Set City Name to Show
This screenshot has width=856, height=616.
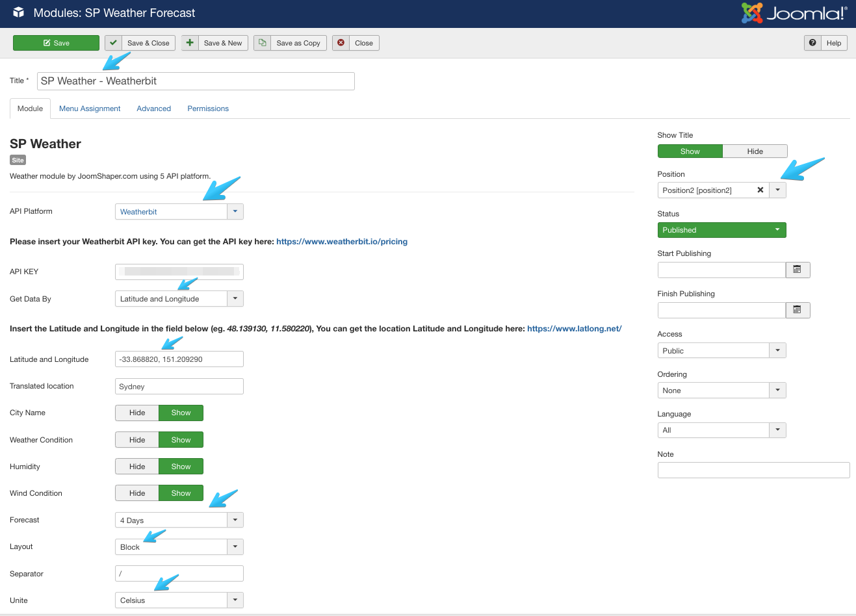click(x=181, y=413)
